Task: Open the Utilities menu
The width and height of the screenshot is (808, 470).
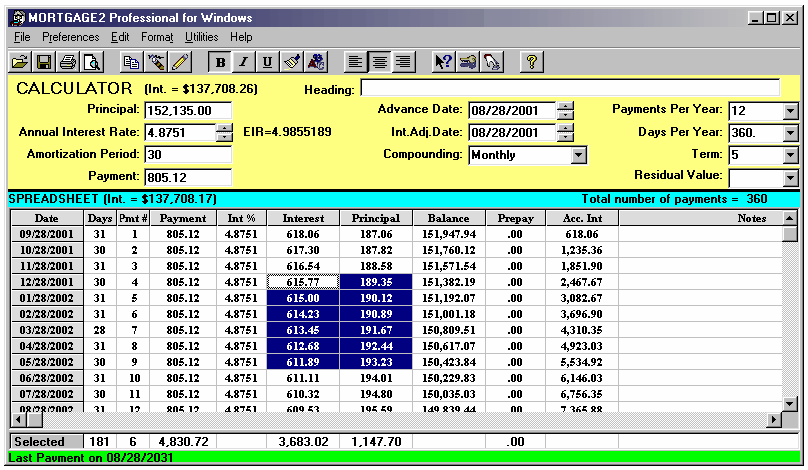Action: tap(202, 37)
